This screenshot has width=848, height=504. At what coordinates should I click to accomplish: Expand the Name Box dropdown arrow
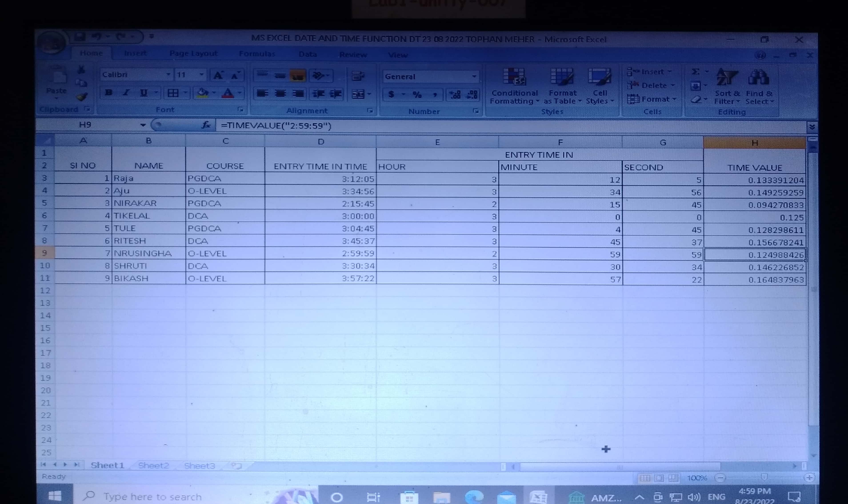(x=143, y=125)
